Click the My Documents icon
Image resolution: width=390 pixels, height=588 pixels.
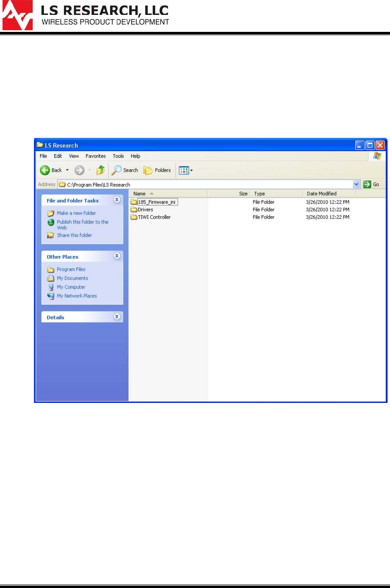click(x=51, y=278)
